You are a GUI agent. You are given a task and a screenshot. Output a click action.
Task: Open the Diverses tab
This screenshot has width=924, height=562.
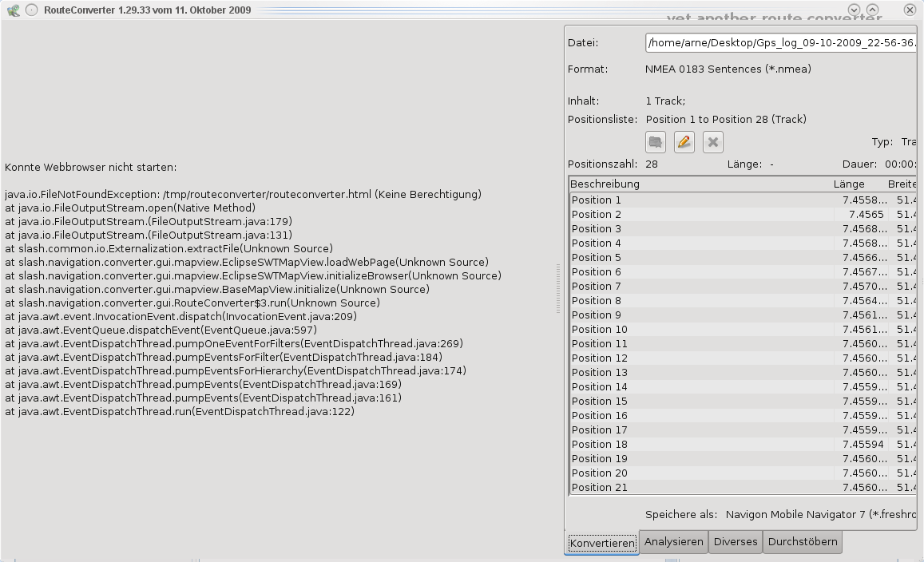tap(735, 542)
